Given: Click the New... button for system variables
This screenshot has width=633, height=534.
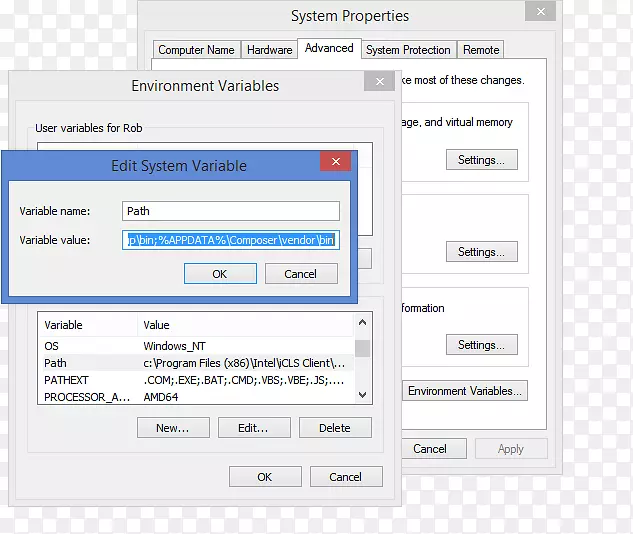Looking at the screenshot, I should coord(173,428).
